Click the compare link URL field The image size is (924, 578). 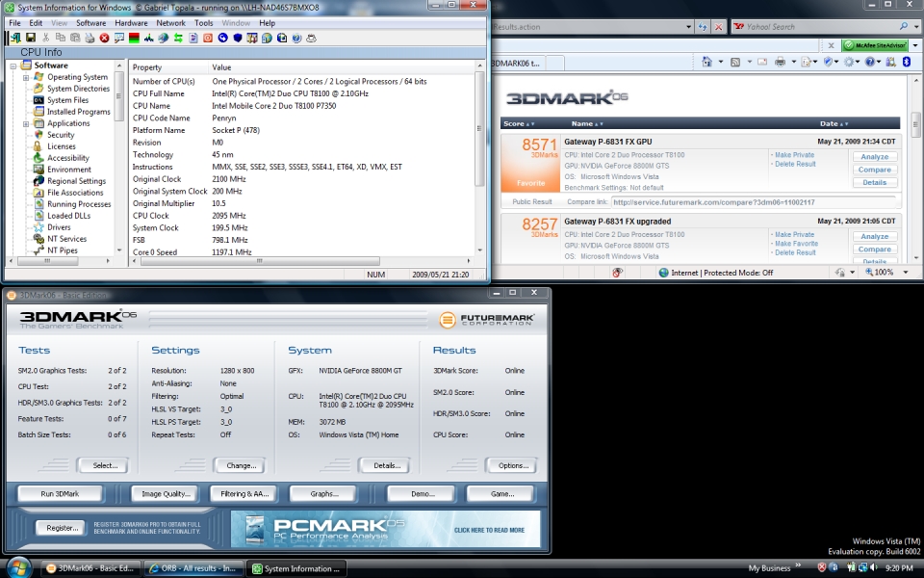pyautogui.click(x=753, y=202)
